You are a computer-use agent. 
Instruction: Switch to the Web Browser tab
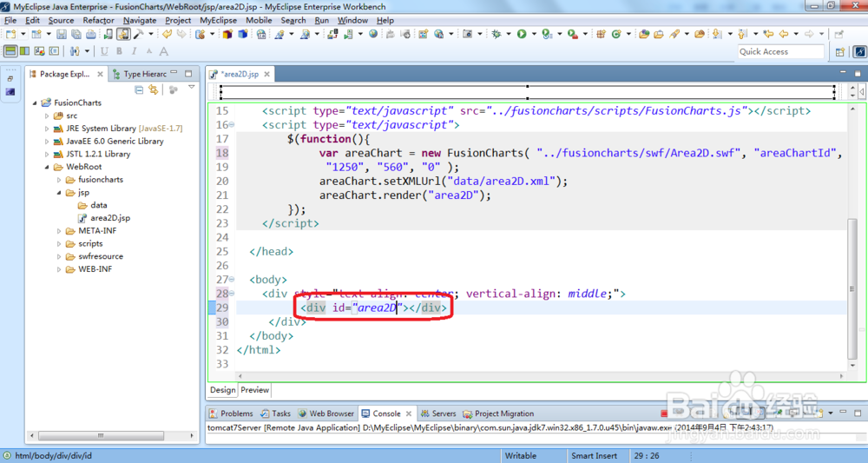coord(326,413)
